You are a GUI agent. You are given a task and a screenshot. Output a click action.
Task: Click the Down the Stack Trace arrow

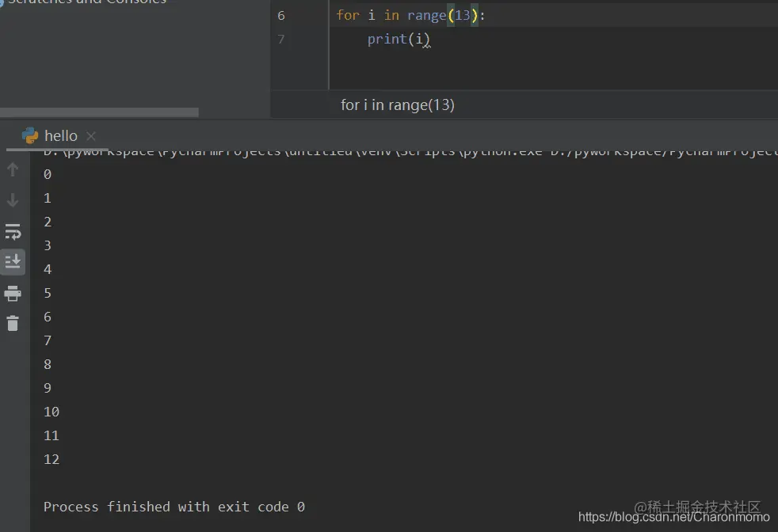(13, 200)
